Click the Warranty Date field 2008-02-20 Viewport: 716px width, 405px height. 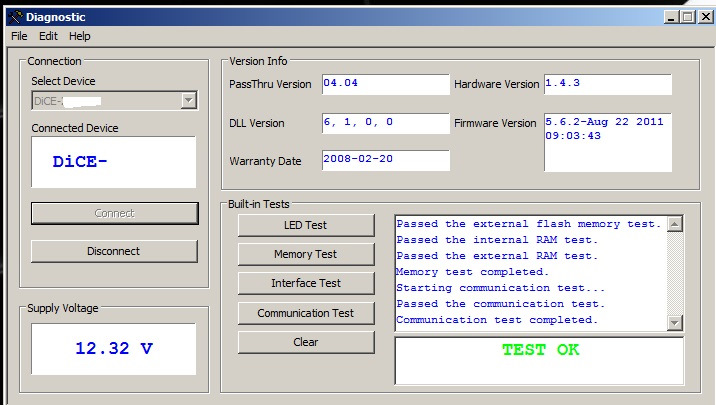[385, 160]
